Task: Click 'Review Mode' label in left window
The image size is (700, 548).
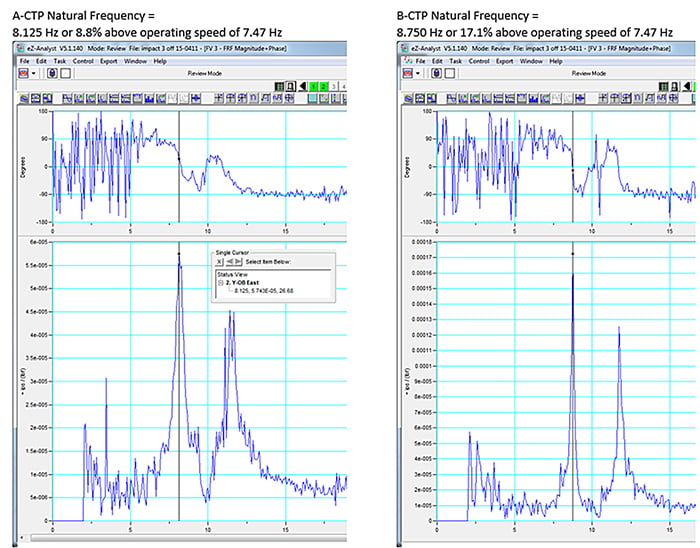Action: click(x=204, y=73)
